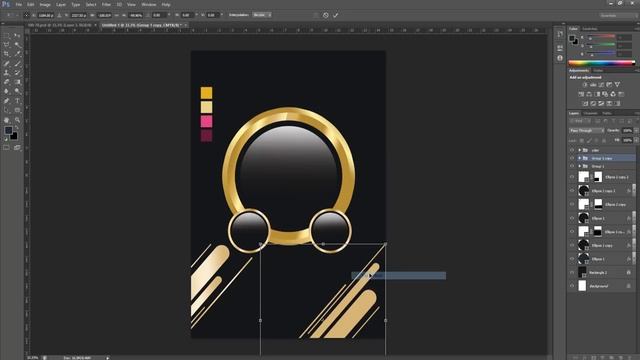Toggle the width-height link in options bar
Image resolution: width=640 pixels, height=360 pixels.
(117, 15)
